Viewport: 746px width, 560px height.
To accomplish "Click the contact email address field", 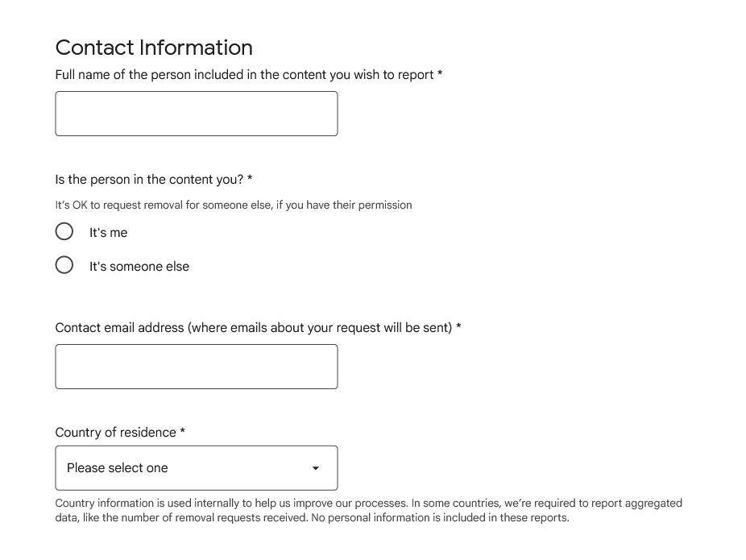I will pos(197,366).
